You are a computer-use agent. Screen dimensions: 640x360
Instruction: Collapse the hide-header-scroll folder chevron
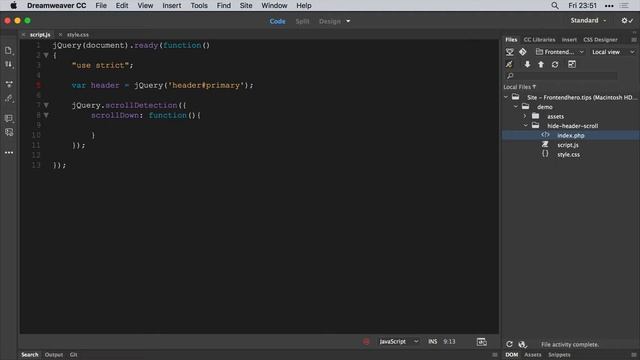pyautogui.click(x=526, y=126)
